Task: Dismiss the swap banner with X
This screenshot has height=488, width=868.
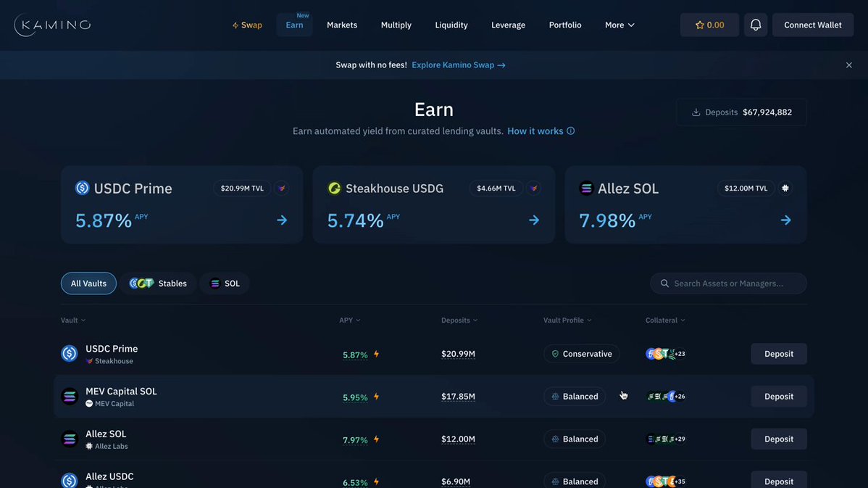Action: pyautogui.click(x=848, y=65)
